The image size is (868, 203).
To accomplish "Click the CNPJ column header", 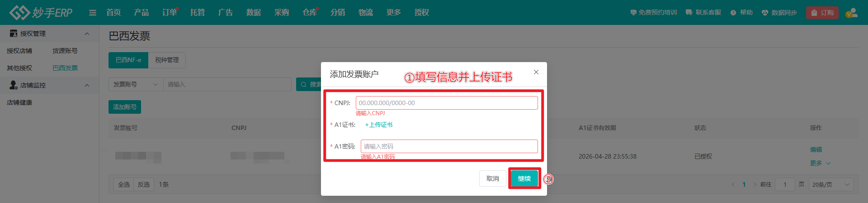I will click(x=239, y=128).
